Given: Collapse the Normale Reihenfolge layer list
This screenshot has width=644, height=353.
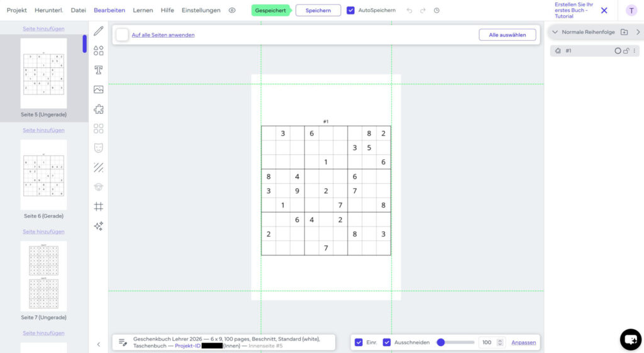Looking at the screenshot, I should click(555, 32).
